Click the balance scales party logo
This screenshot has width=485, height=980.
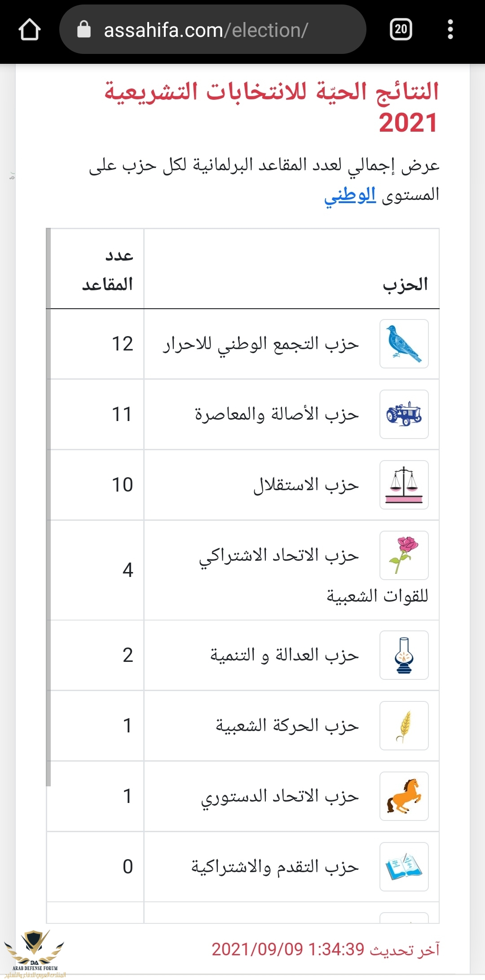tap(404, 485)
